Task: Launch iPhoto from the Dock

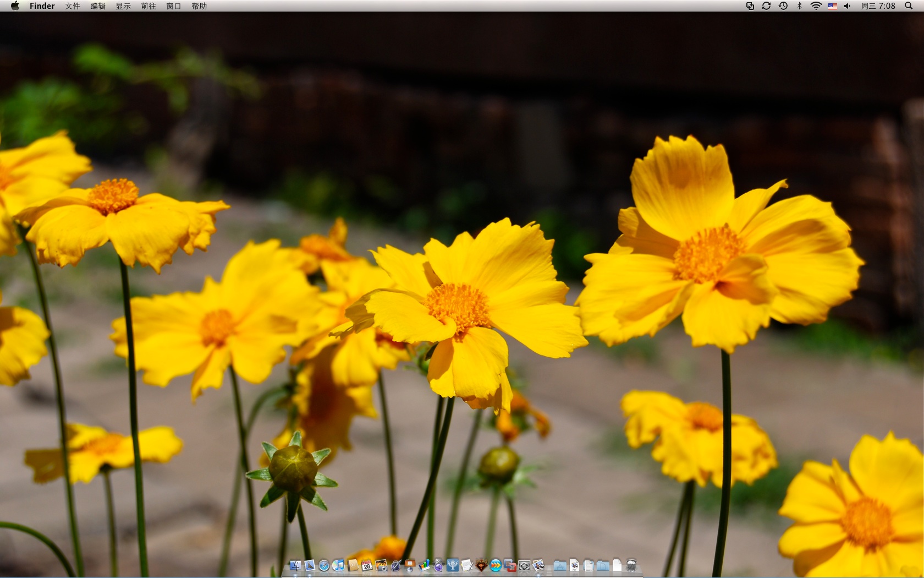Action: (381, 565)
